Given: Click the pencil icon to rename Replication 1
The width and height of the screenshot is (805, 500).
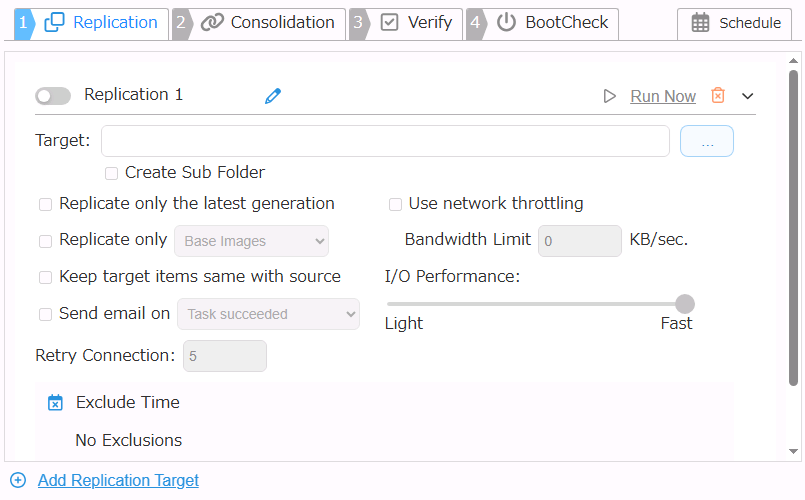Looking at the screenshot, I should click(x=273, y=96).
